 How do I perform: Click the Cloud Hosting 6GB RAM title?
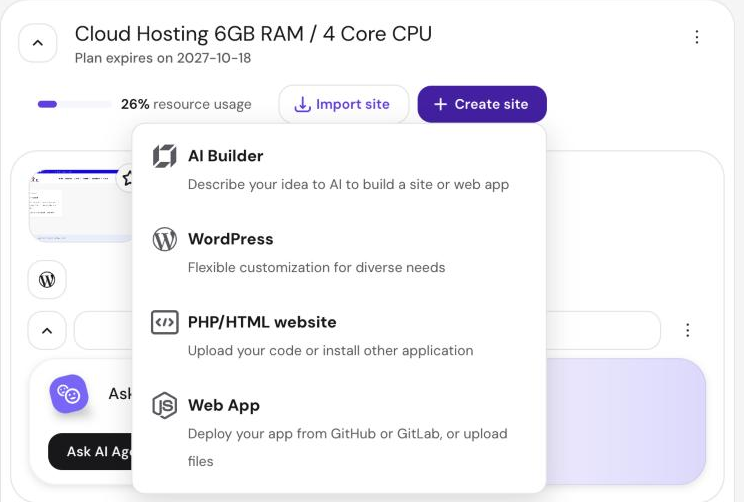coord(253,34)
